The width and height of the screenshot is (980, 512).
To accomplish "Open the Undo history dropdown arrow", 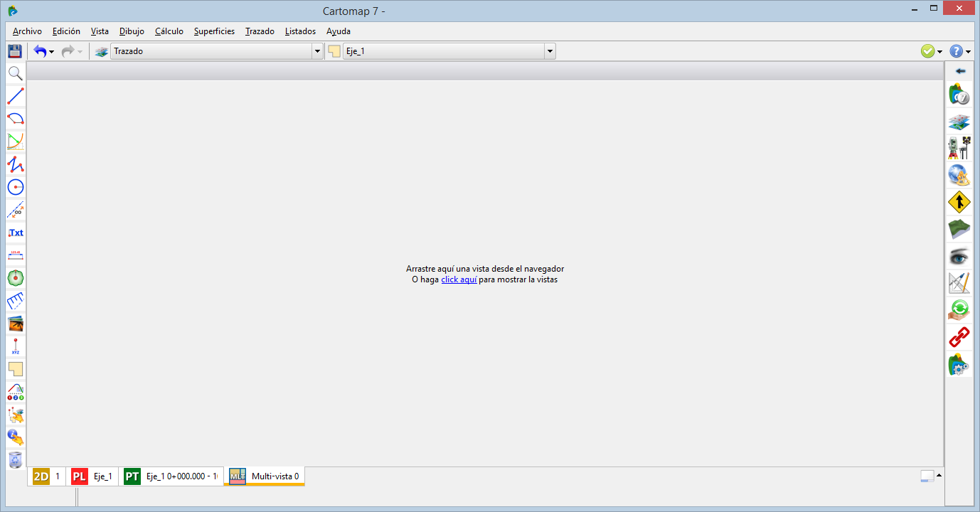I will coord(52,52).
